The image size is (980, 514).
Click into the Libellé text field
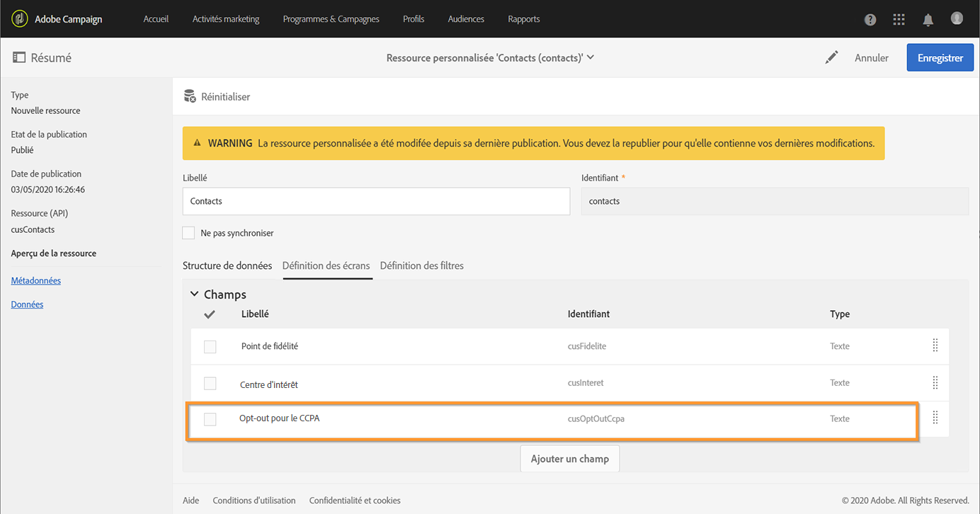(x=376, y=201)
